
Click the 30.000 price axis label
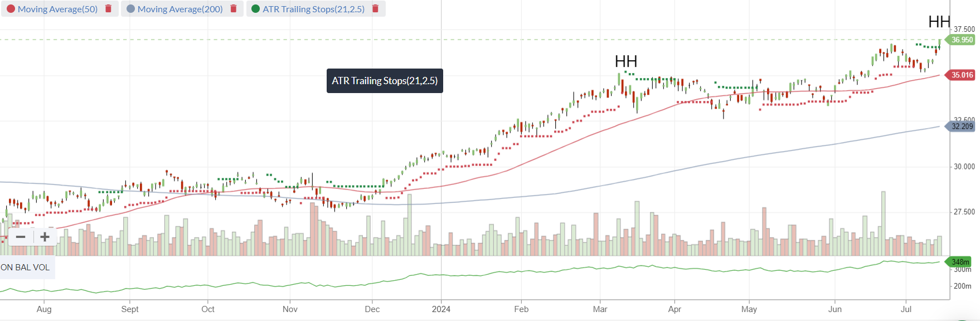point(964,167)
